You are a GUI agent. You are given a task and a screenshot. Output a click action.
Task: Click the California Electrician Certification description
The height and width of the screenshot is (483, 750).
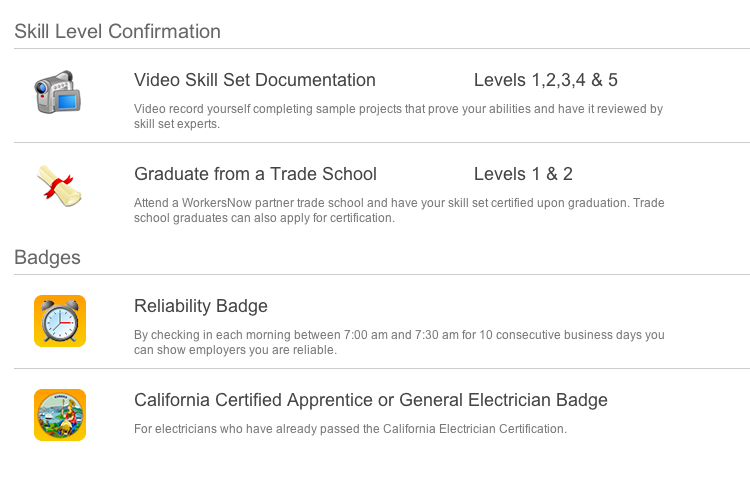click(350, 429)
